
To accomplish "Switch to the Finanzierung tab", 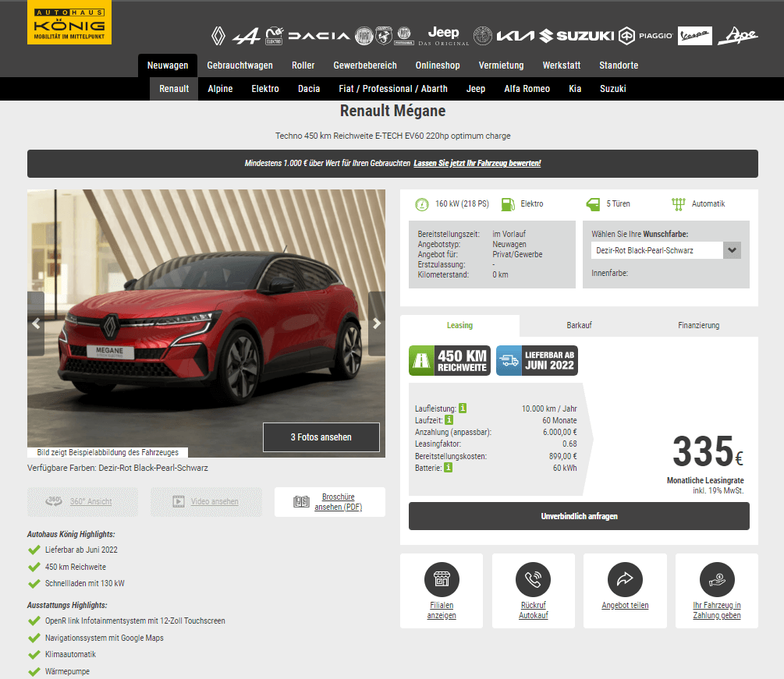I will (x=698, y=325).
